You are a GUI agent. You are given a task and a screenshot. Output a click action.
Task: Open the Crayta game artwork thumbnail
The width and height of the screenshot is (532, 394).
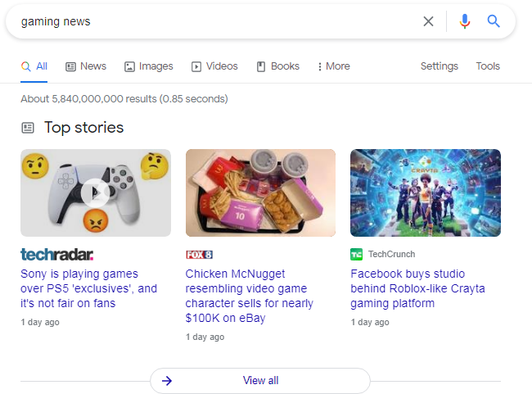[426, 193]
